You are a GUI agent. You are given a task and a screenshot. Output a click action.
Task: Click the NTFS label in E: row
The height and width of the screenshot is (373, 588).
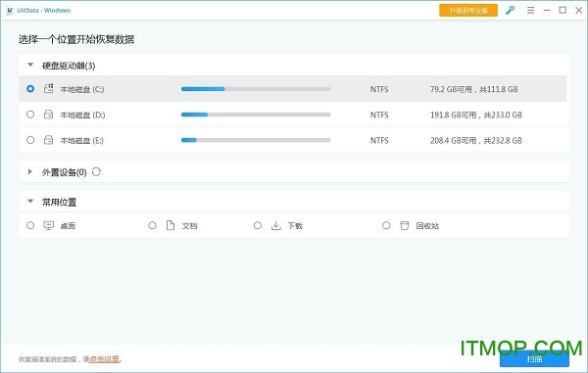coord(379,140)
